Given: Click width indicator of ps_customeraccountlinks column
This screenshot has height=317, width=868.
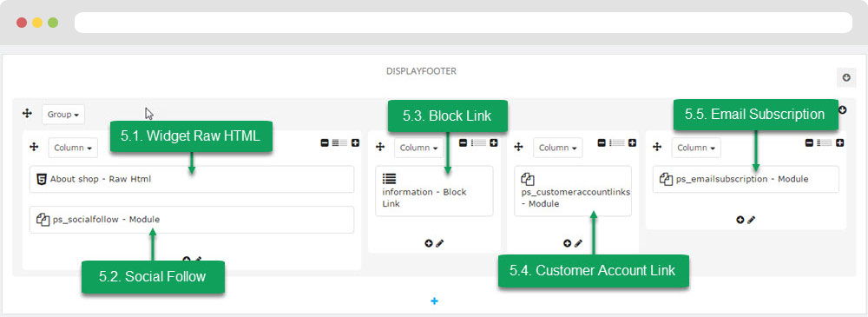Looking at the screenshot, I should point(616,142).
